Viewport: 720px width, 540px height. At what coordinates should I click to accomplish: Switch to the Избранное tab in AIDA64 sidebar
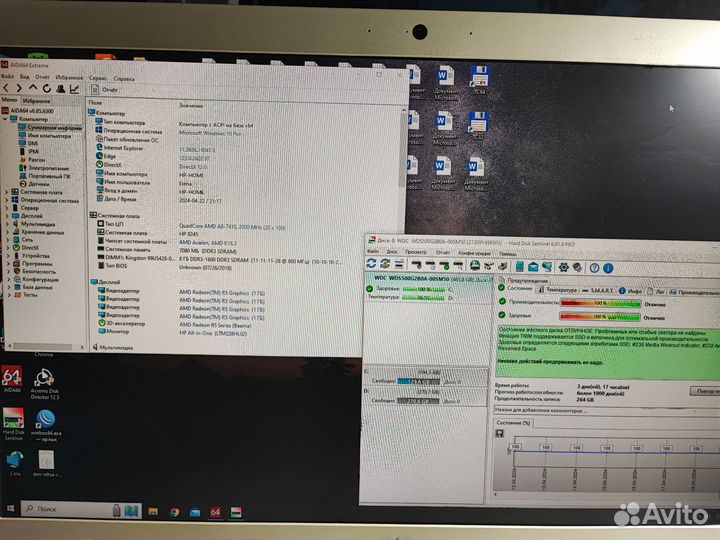tap(36, 101)
